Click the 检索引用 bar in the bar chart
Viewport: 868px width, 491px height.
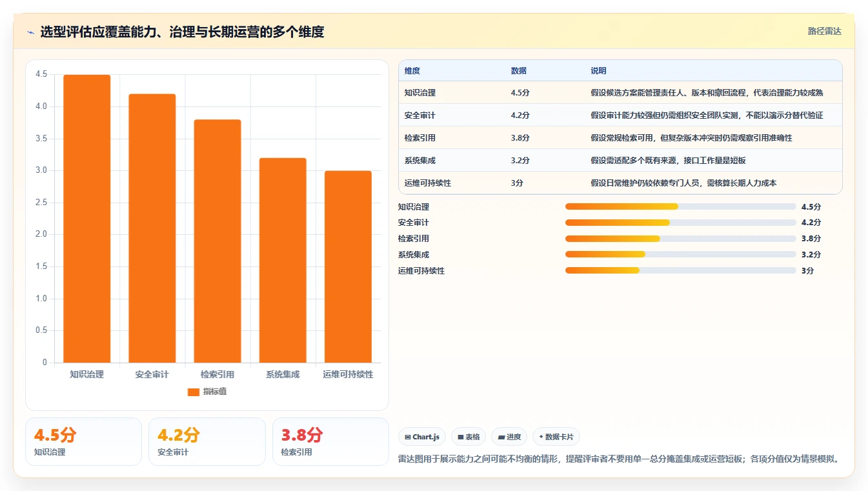[217, 241]
